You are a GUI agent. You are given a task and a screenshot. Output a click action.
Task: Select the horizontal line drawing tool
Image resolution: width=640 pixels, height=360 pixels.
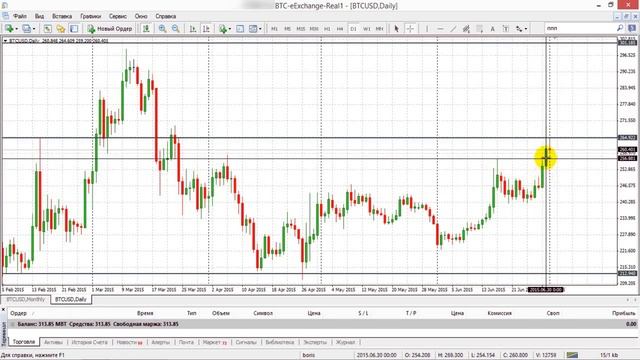pos(440,29)
